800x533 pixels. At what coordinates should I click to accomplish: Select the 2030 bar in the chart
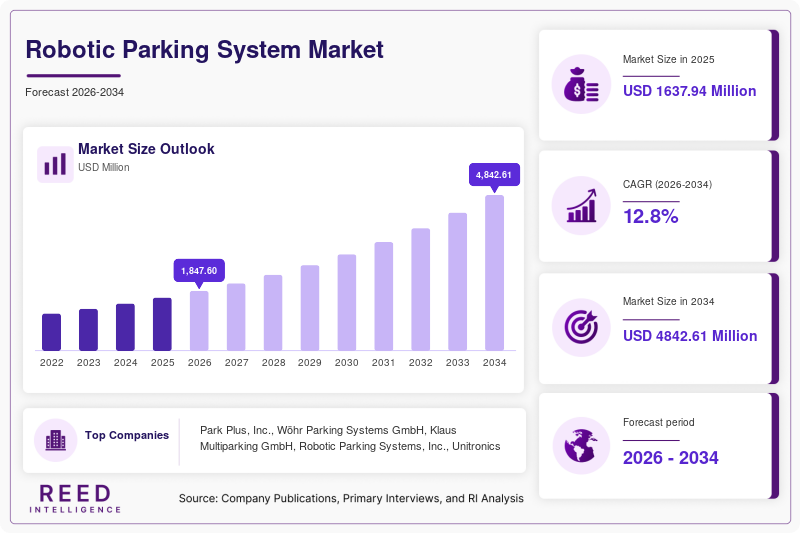tap(347, 302)
